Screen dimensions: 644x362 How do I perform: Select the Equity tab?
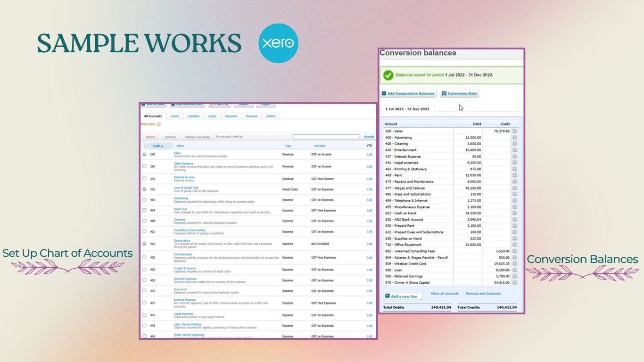pyautogui.click(x=212, y=116)
